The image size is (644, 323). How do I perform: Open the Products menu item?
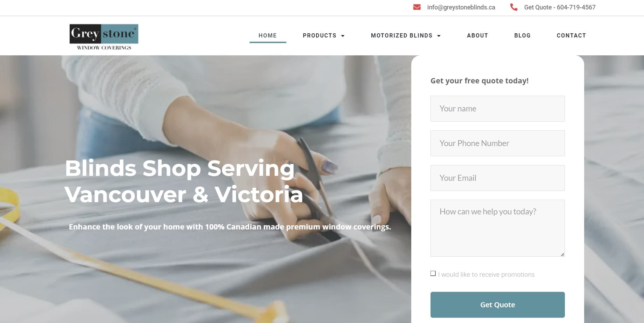coord(320,35)
